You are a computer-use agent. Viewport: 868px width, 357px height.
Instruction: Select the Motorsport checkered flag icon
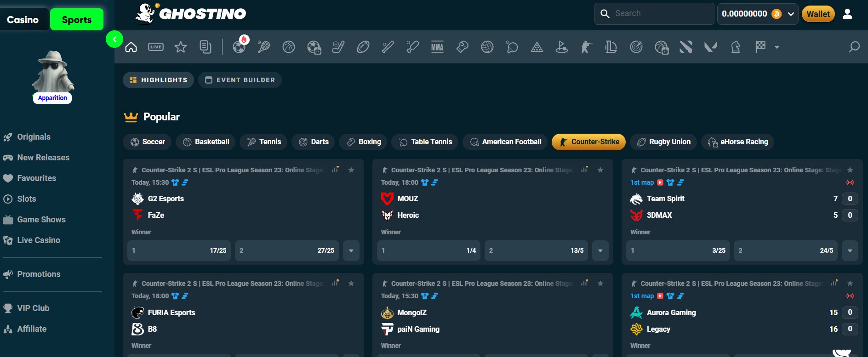pos(760,46)
